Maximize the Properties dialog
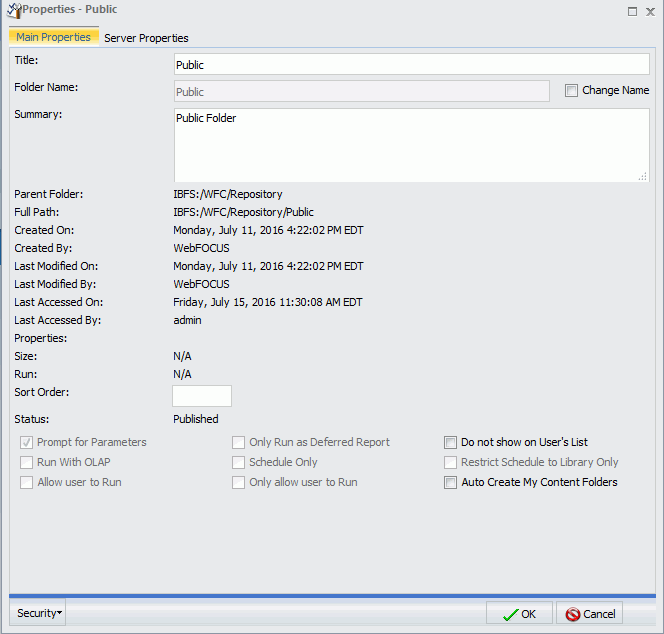Viewport: 664px width, 634px height. (x=632, y=11)
